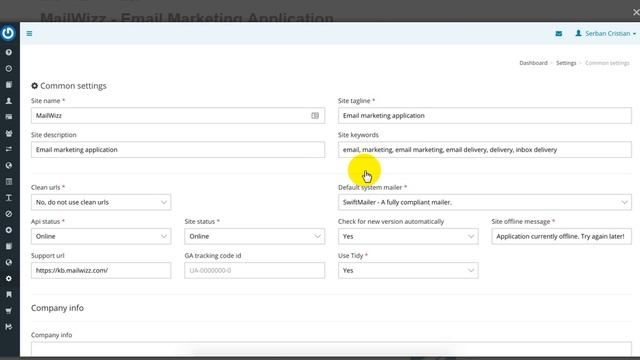
Task: Click into the Support url field
Action: pos(101,270)
